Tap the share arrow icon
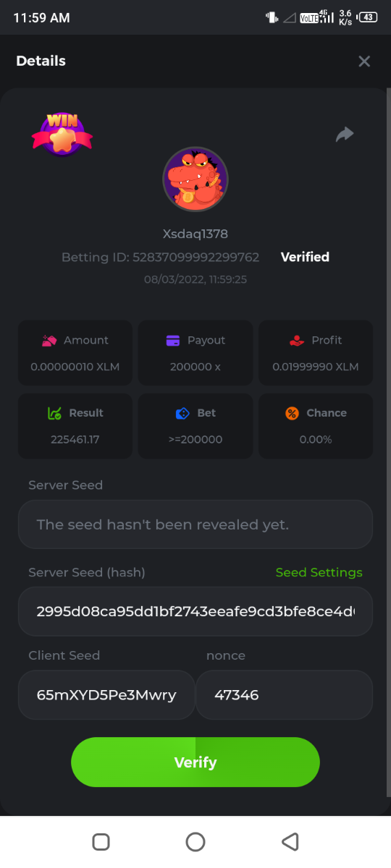This screenshot has height=868, width=391. click(345, 134)
